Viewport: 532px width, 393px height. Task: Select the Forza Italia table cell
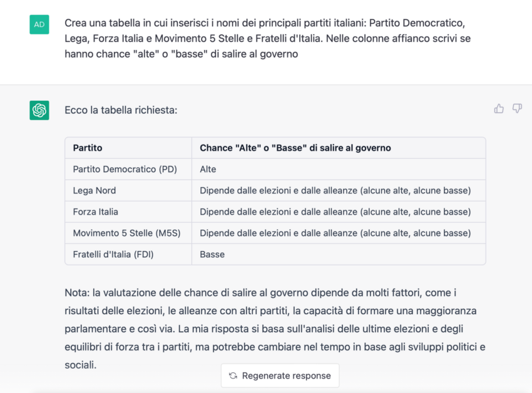(x=128, y=212)
